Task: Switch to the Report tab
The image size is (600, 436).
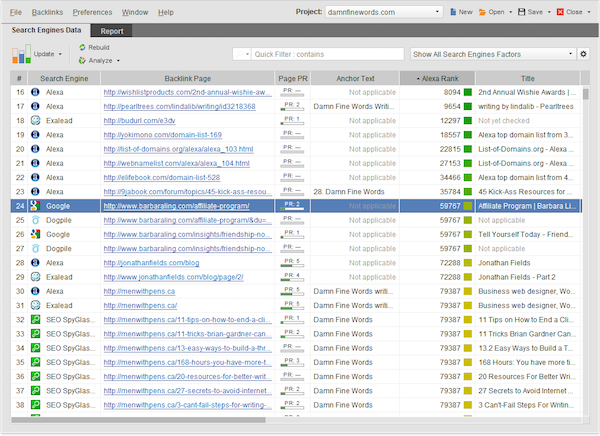Action: point(112,31)
